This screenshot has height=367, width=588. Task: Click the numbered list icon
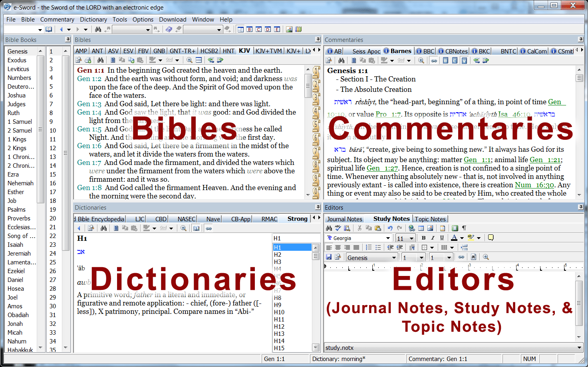click(369, 248)
